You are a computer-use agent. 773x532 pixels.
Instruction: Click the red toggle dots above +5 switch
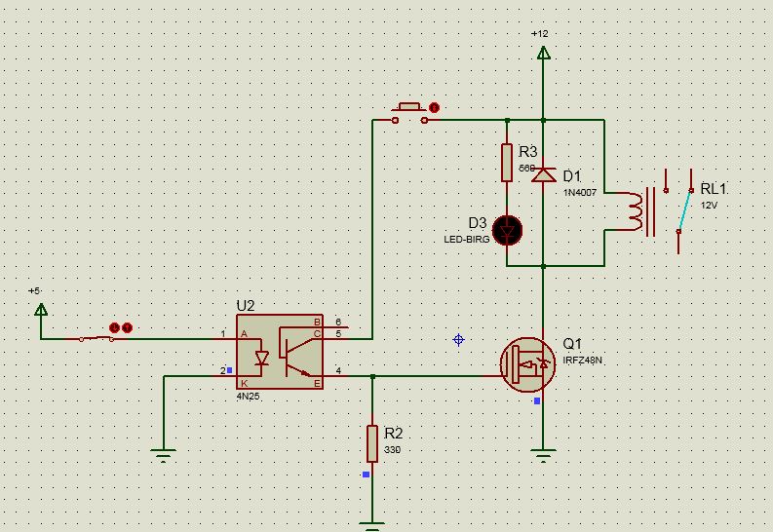[121, 327]
